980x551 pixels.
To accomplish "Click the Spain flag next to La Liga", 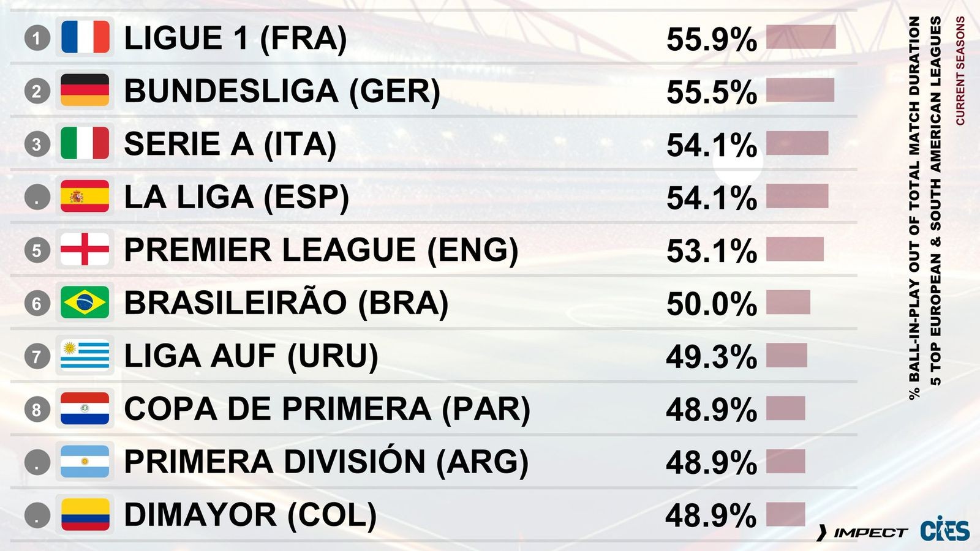I will (x=85, y=197).
